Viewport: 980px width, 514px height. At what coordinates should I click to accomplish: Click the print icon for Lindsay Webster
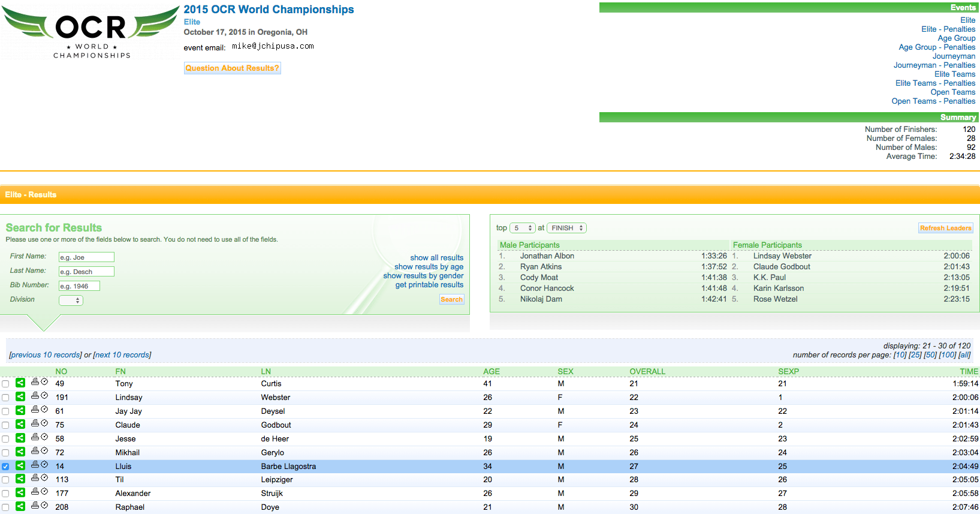point(35,395)
